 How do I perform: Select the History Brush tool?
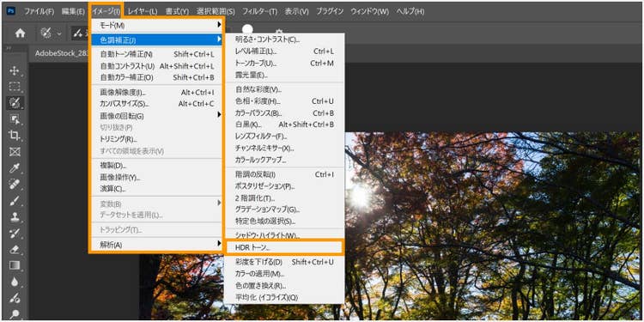click(x=15, y=233)
